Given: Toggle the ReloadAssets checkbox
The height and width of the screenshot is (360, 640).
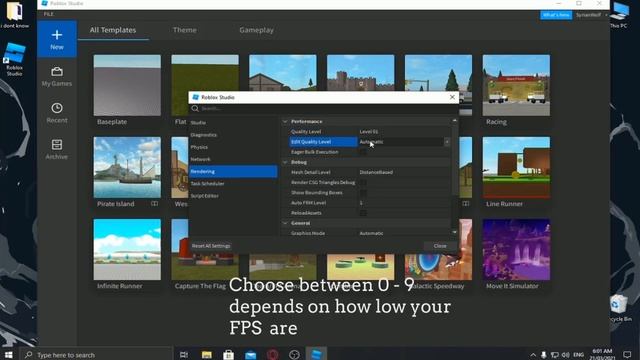Looking at the screenshot, I should pos(363,213).
